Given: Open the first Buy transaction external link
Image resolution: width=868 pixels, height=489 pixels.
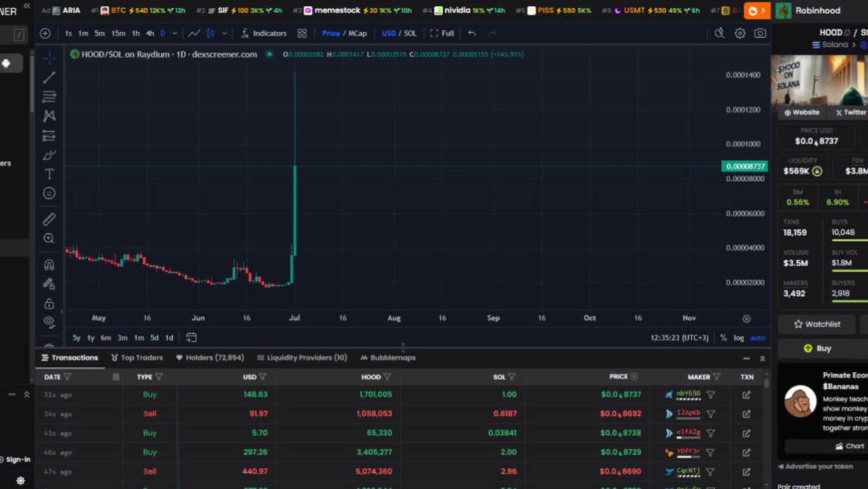Looking at the screenshot, I should pos(746,394).
